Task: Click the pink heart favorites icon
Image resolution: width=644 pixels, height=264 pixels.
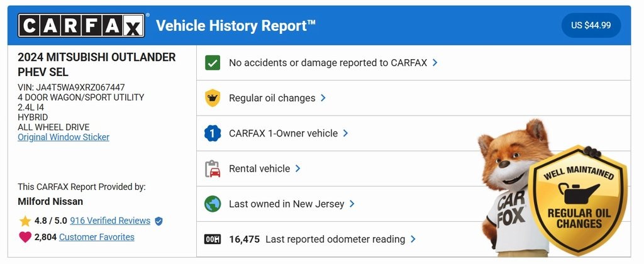Action: coord(25,237)
